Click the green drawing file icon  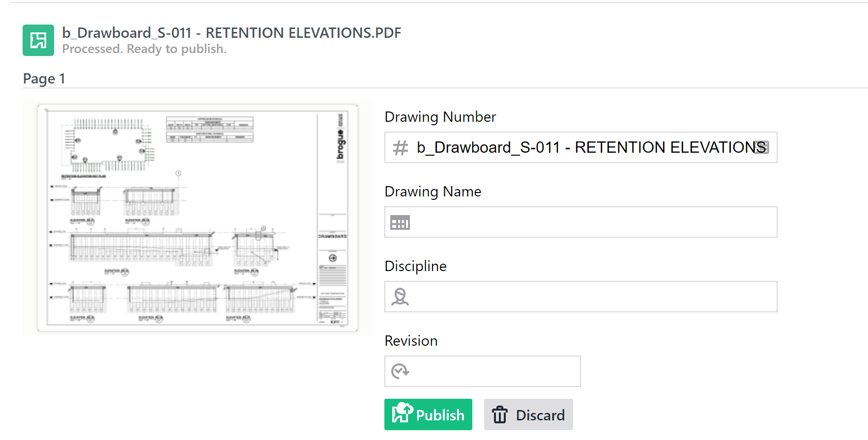pyautogui.click(x=38, y=40)
